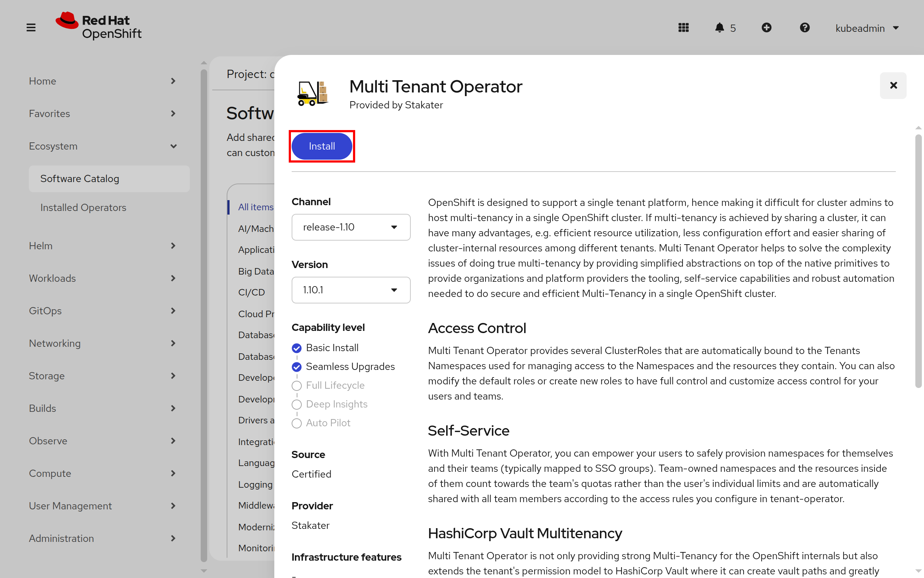The image size is (924, 578).
Task: Open the application launcher grid icon
Action: pyautogui.click(x=684, y=27)
